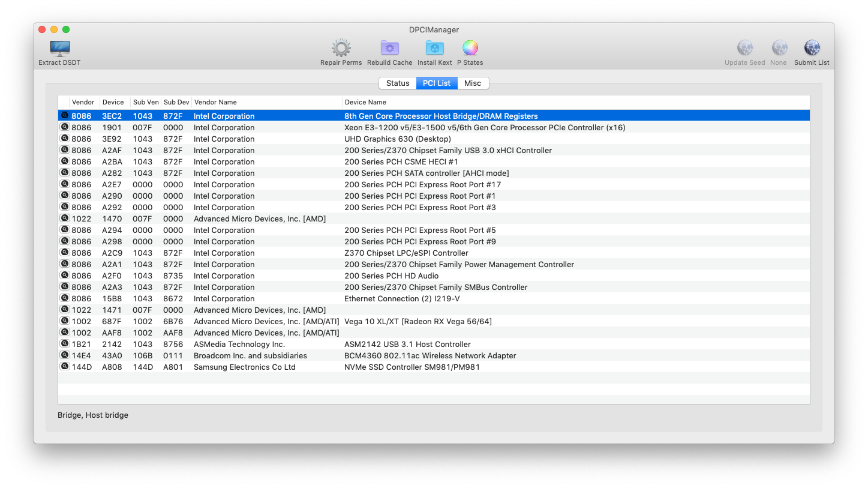Image resolution: width=868 pixels, height=488 pixels.
Task: Click the Vendor Name column header
Action: (215, 102)
